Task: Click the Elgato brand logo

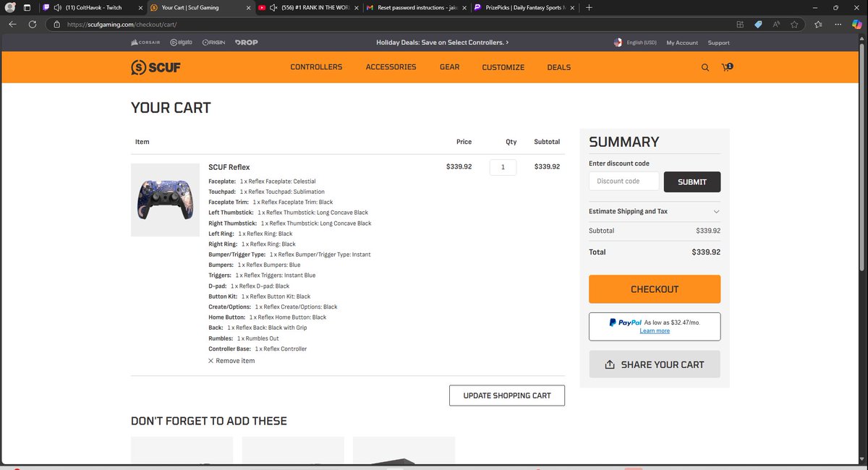Action: 181,43
